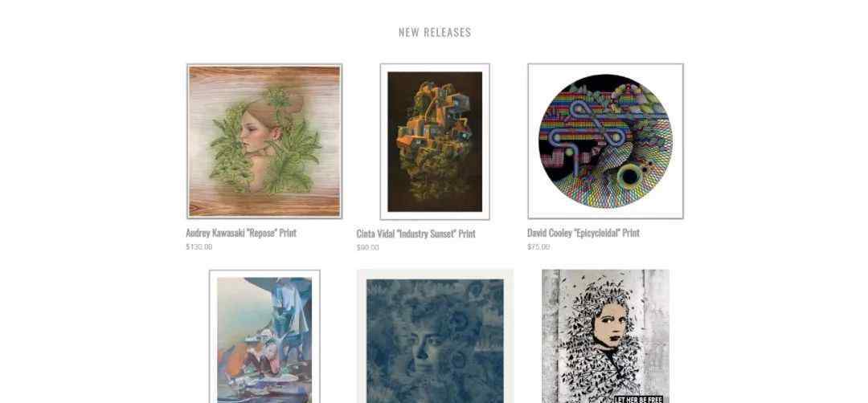Open the Audrey Kawasaki Repose print image
The width and height of the screenshot is (868, 403).
(x=264, y=141)
